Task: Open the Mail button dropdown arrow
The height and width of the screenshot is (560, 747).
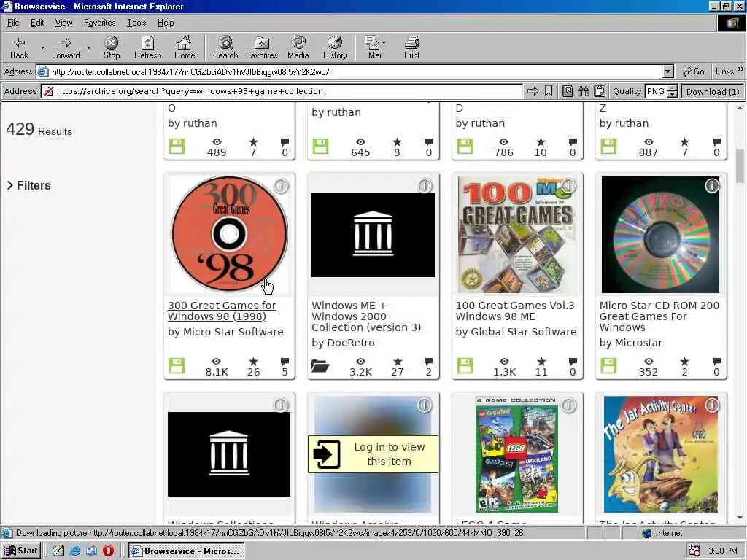Action: (x=384, y=43)
